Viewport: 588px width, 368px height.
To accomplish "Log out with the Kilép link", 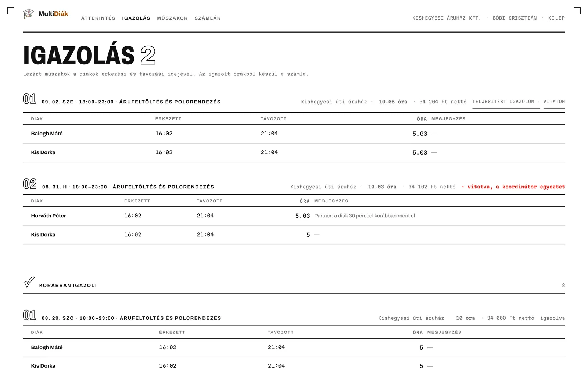I will point(556,18).
